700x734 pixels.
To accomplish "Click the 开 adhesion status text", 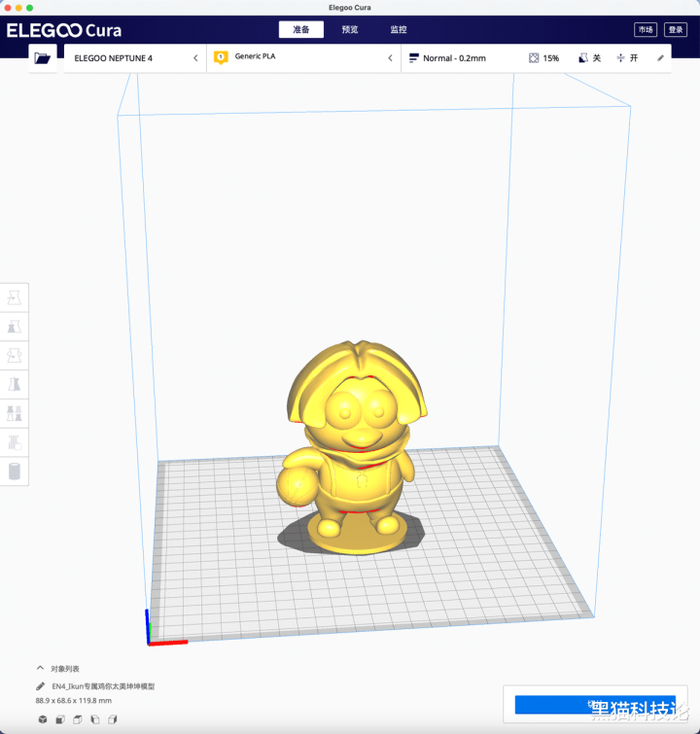I will click(634, 58).
